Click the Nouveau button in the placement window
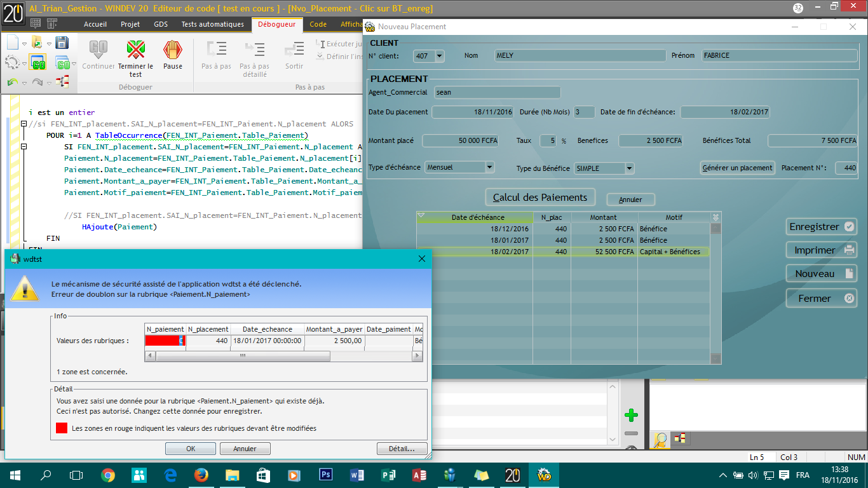 (821, 274)
